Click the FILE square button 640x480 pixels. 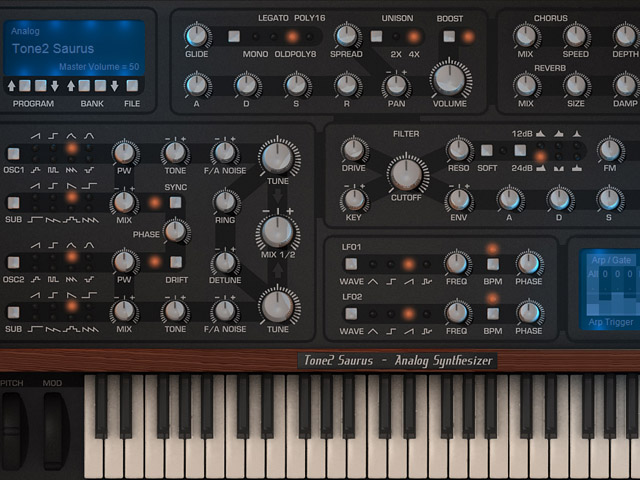click(132, 86)
